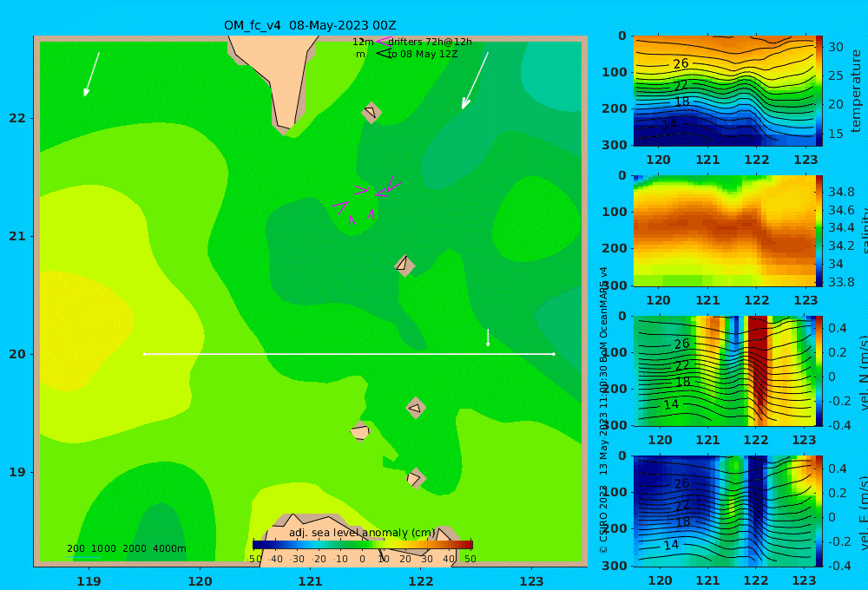Click the '15' tick on the temperature colorbar
This screenshot has width=868, height=590.
click(835, 134)
